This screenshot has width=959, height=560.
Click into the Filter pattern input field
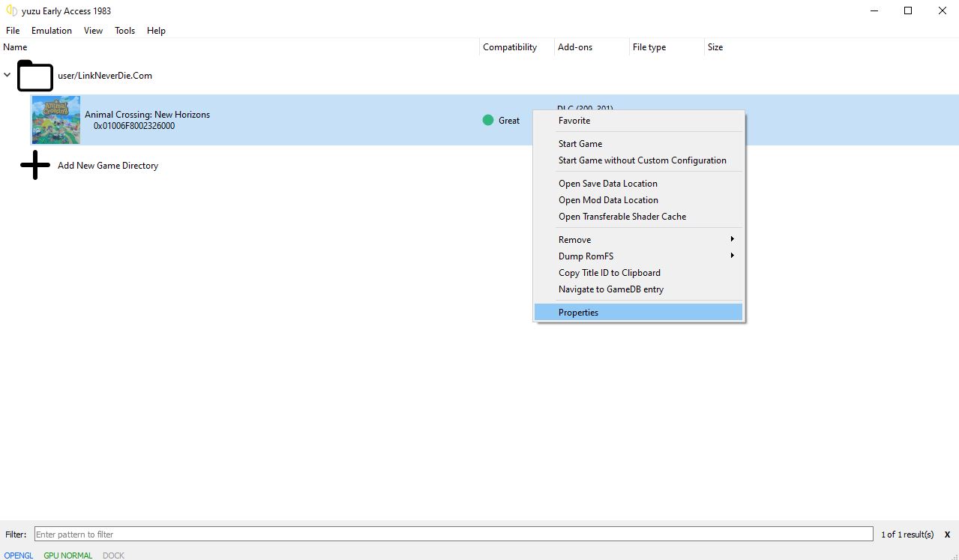(x=454, y=535)
